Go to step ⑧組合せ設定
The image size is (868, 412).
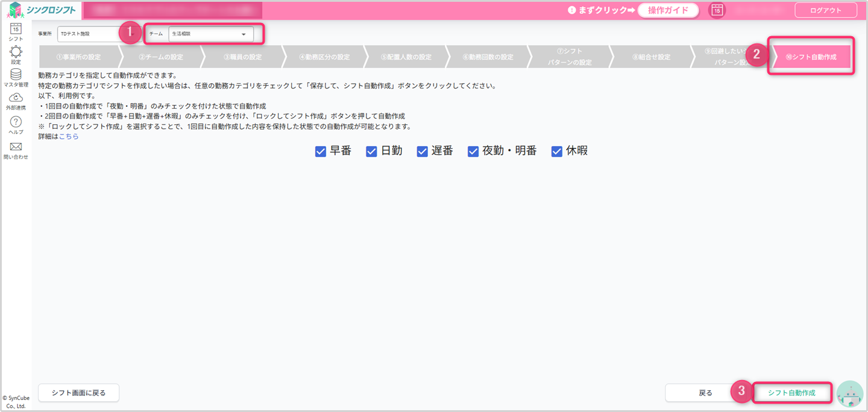[x=652, y=57]
